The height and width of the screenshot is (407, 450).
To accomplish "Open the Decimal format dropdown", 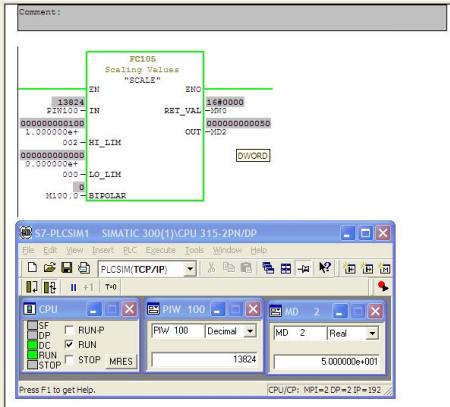I will pos(250,331).
